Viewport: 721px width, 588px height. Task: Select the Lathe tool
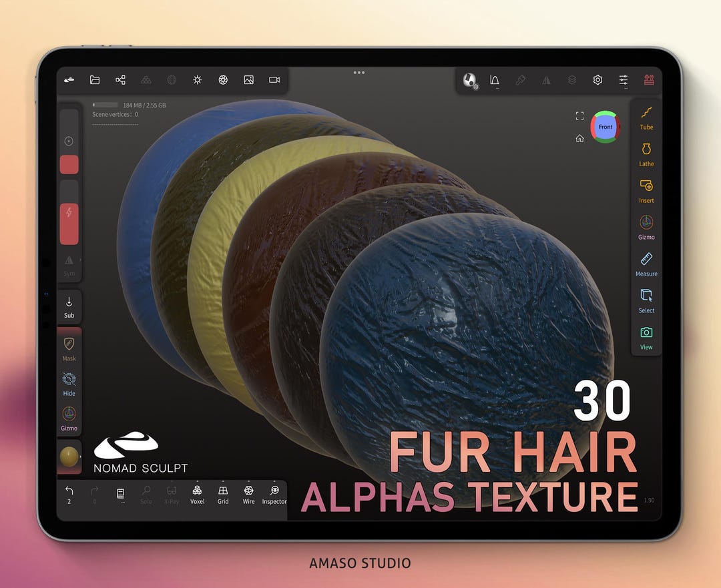(646, 154)
